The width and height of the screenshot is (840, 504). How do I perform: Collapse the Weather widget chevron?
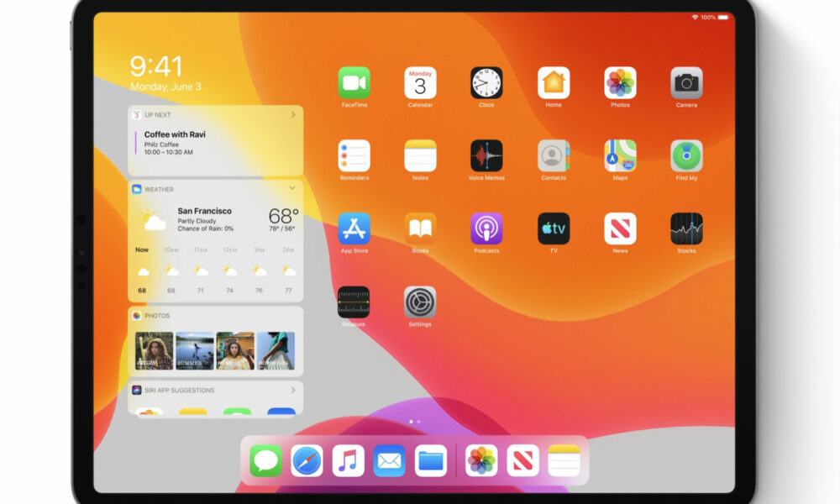click(x=292, y=188)
